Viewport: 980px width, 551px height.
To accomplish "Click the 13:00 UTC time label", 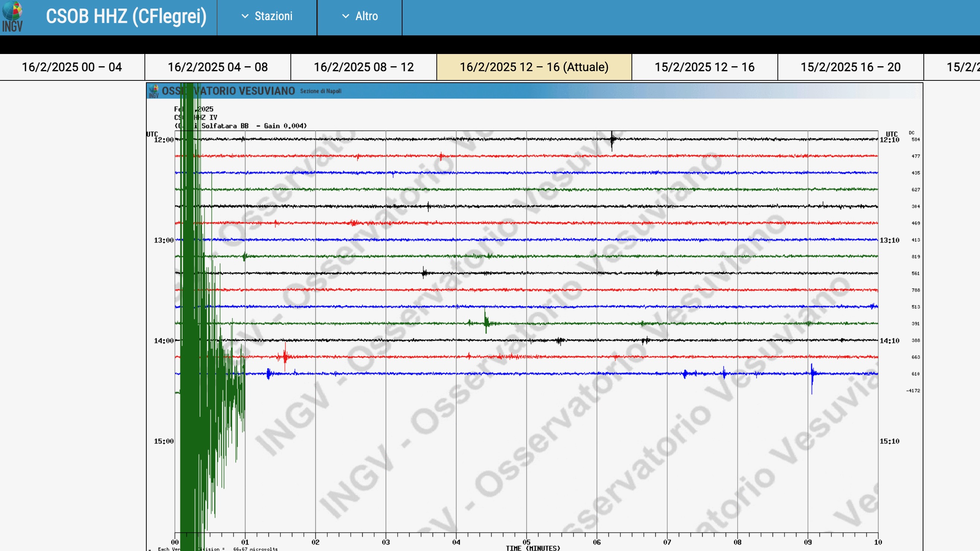I will click(x=163, y=241).
